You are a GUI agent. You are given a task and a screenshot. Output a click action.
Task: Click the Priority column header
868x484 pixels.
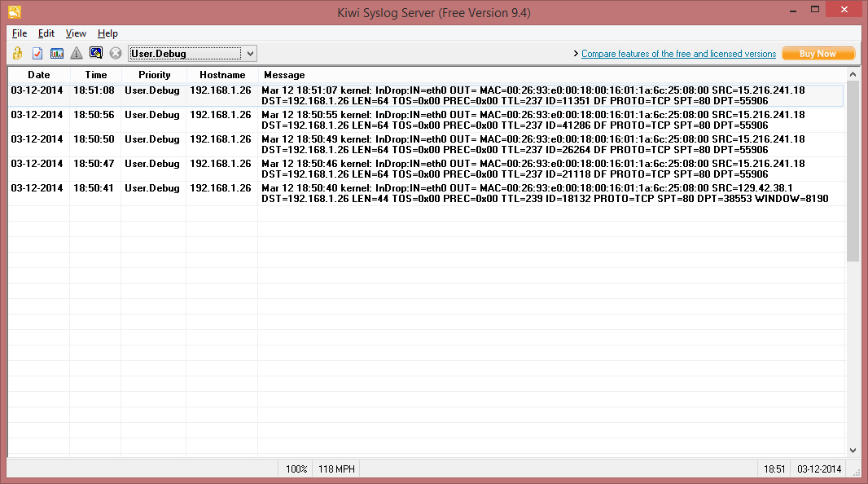(x=154, y=75)
